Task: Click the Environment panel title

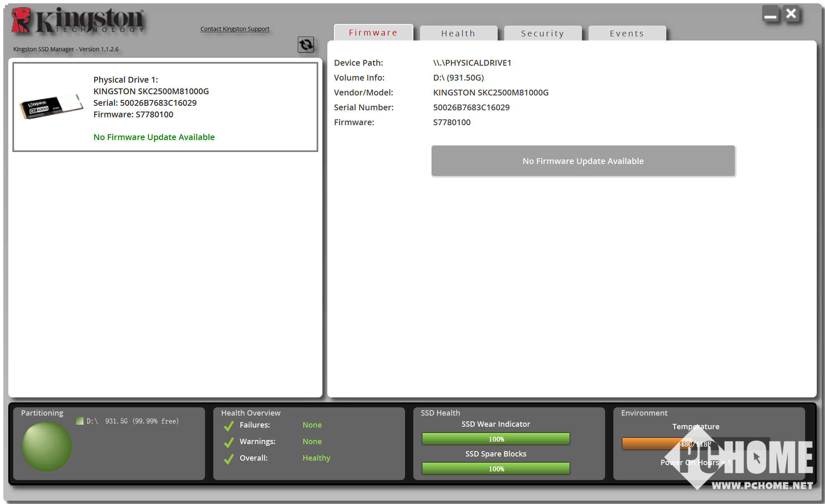Action: [644, 413]
